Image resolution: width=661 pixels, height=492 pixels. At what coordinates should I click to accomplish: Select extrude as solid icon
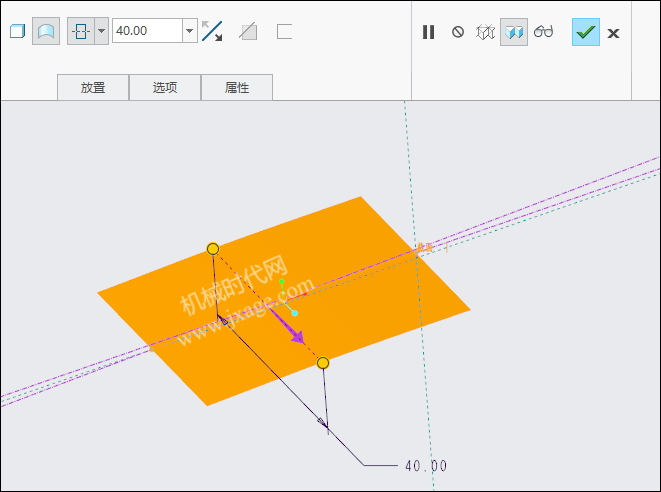17,31
